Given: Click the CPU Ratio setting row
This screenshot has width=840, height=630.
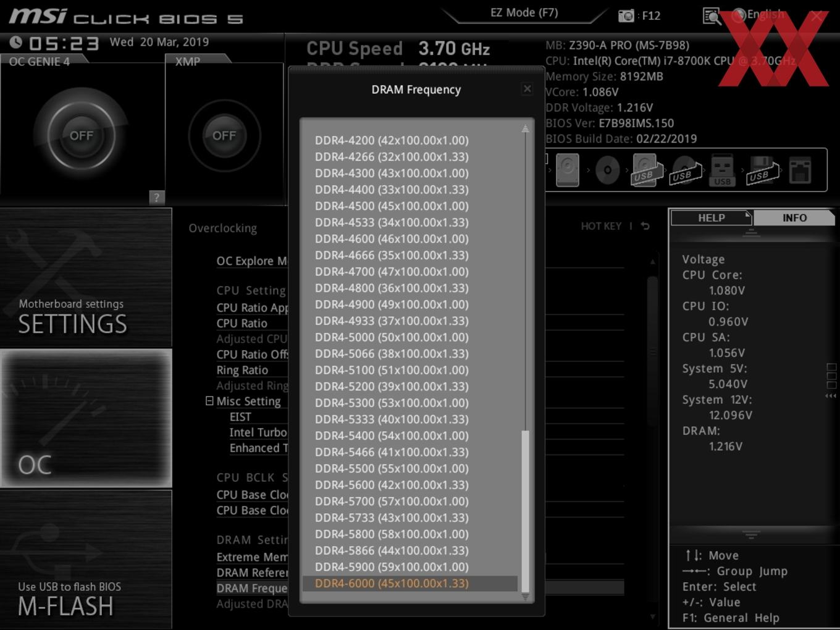Looking at the screenshot, I should (x=242, y=323).
